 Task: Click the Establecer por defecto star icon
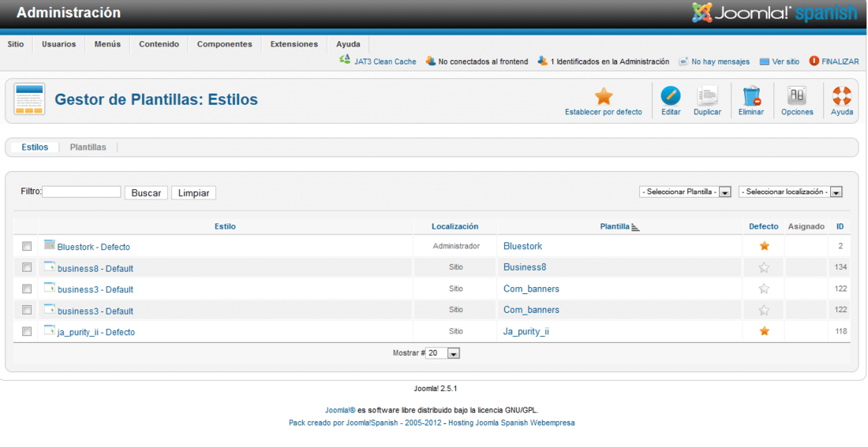point(604,96)
